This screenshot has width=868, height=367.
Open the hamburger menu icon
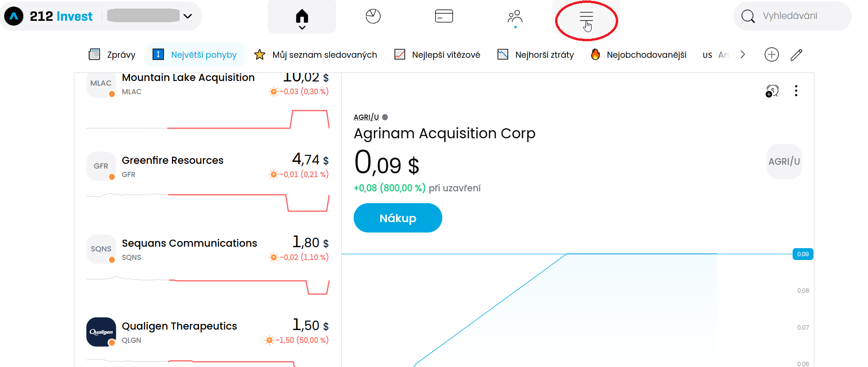[586, 17]
